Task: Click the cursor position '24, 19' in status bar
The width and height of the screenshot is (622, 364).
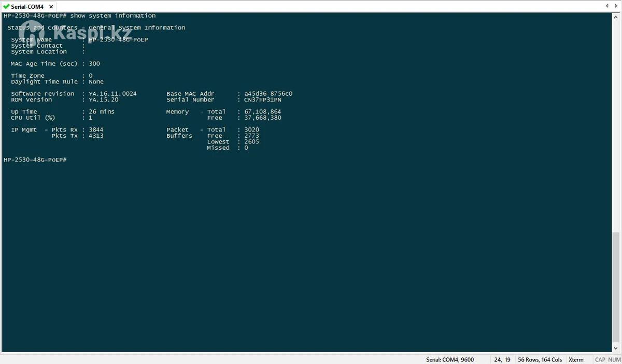Action: [x=502, y=359]
